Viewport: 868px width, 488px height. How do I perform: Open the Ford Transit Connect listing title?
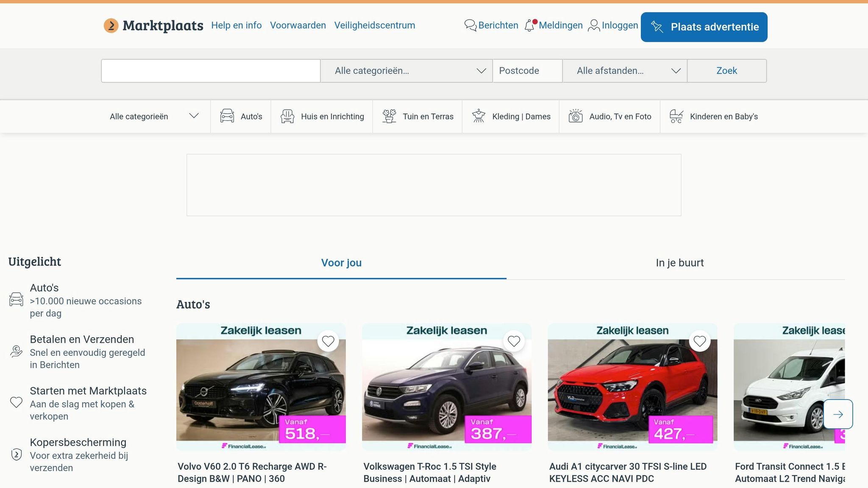point(790,472)
